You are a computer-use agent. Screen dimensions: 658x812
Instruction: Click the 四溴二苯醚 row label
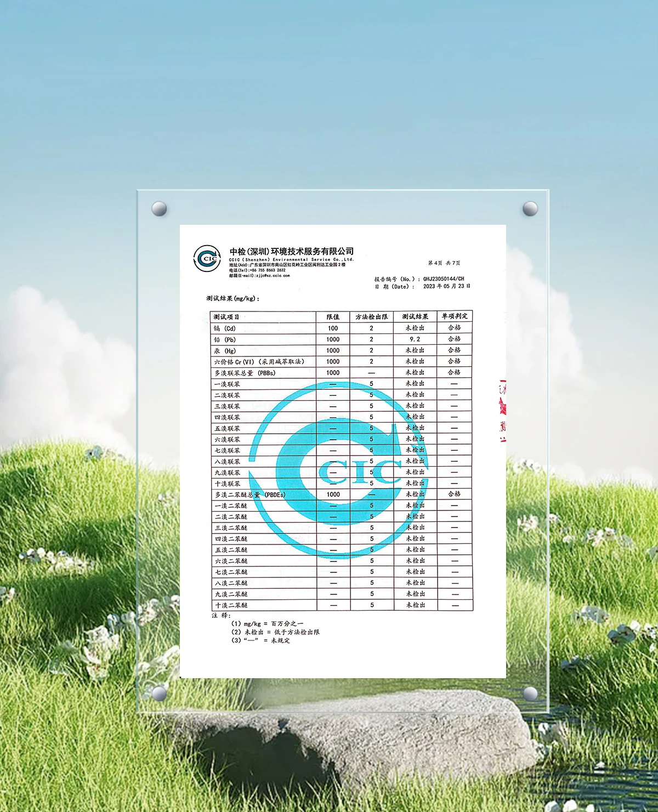(231, 538)
